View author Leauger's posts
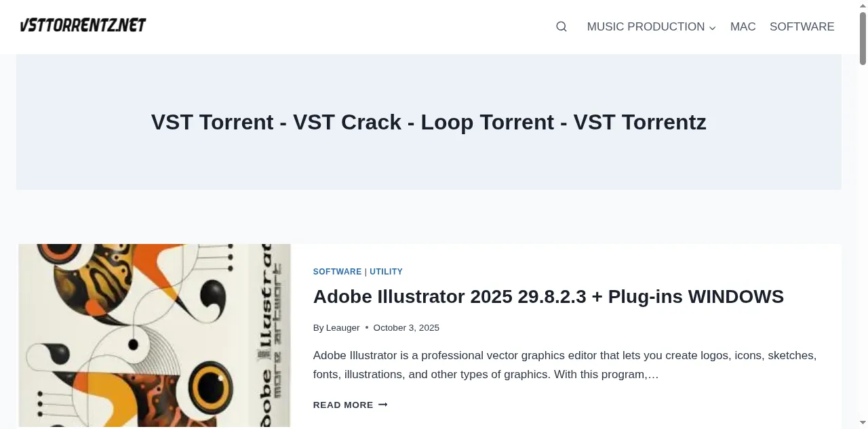The width and height of the screenshot is (868, 429). [342, 328]
